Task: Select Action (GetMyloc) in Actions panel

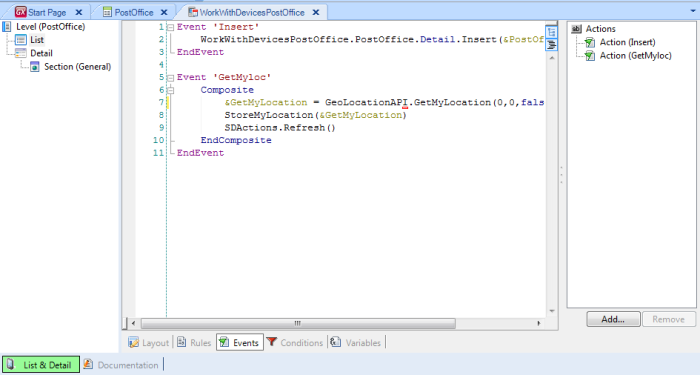Action: 635,55
